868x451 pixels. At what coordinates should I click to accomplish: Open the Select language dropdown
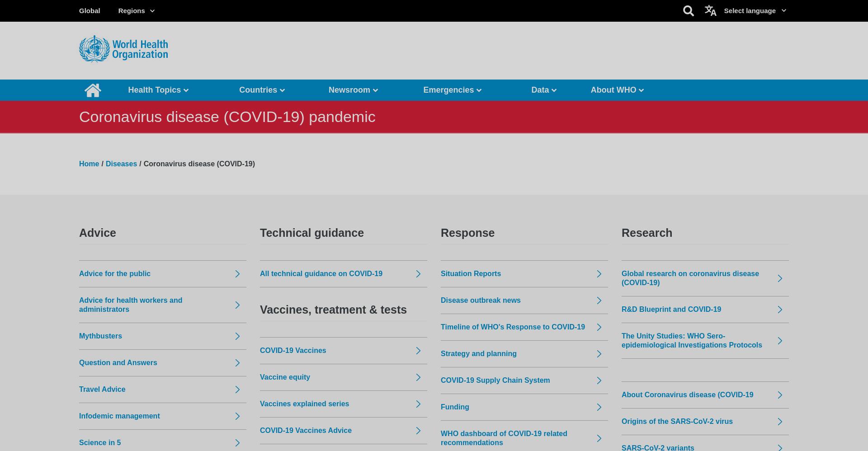755,11
